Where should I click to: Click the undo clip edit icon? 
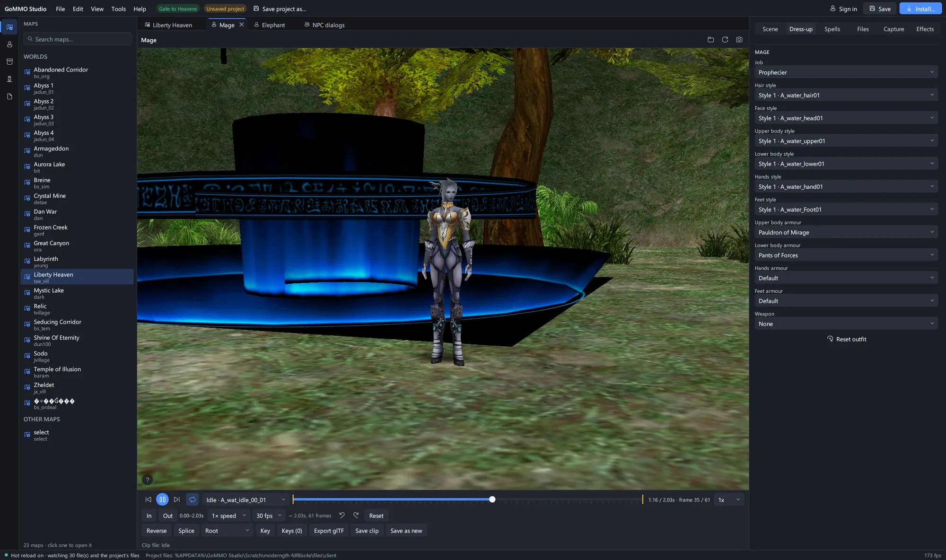pos(342,516)
